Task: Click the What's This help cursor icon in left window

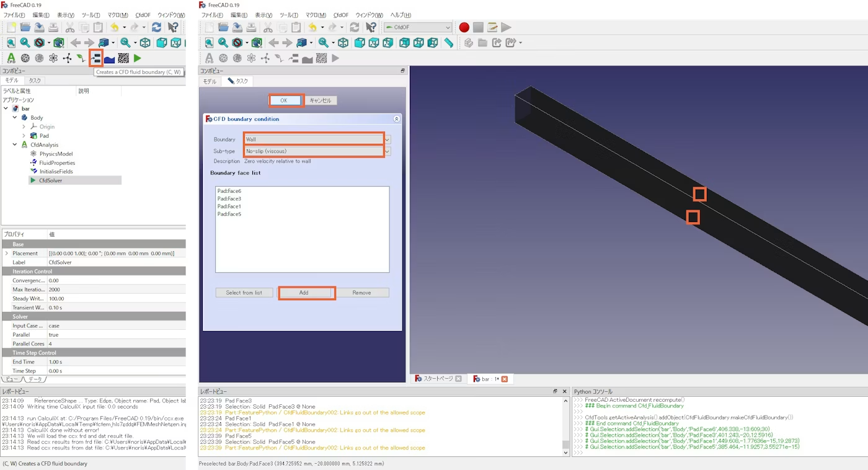Action: (x=173, y=27)
